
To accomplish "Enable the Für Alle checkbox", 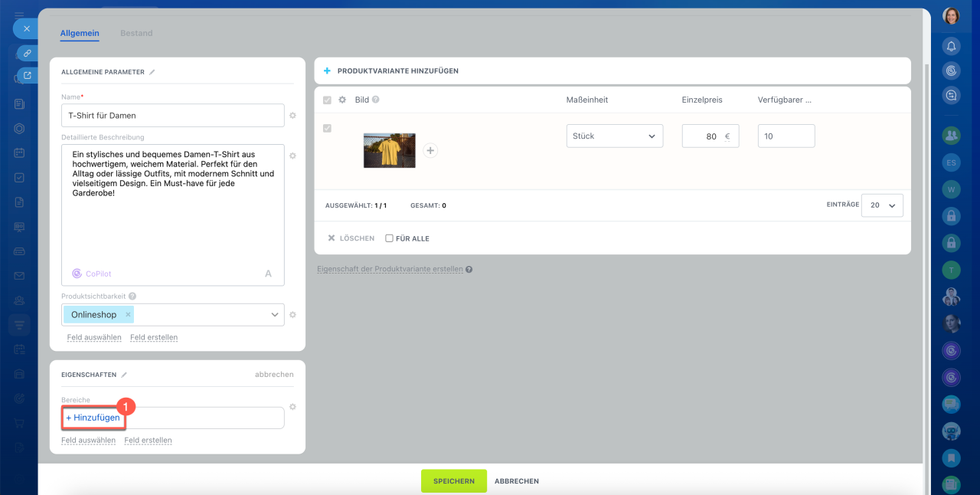I will tap(389, 238).
